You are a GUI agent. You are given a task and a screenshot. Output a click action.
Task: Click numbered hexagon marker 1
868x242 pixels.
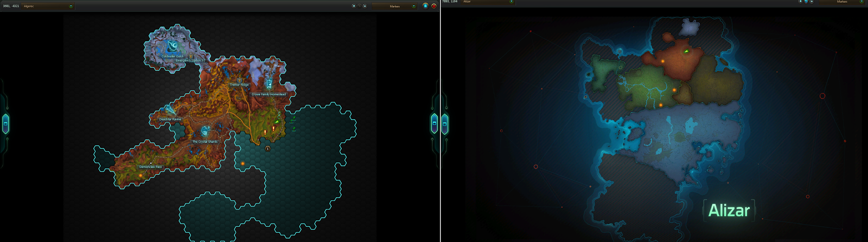click(267, 148)
